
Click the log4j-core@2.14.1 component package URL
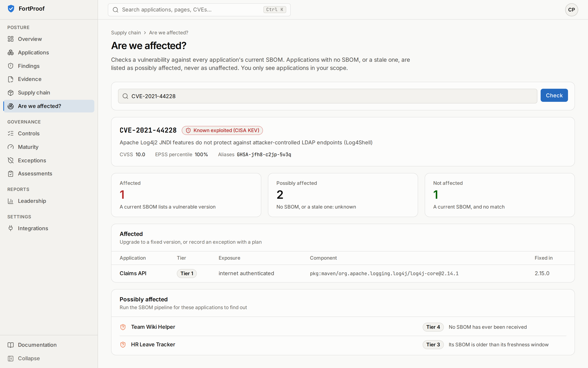pos(384,274)
